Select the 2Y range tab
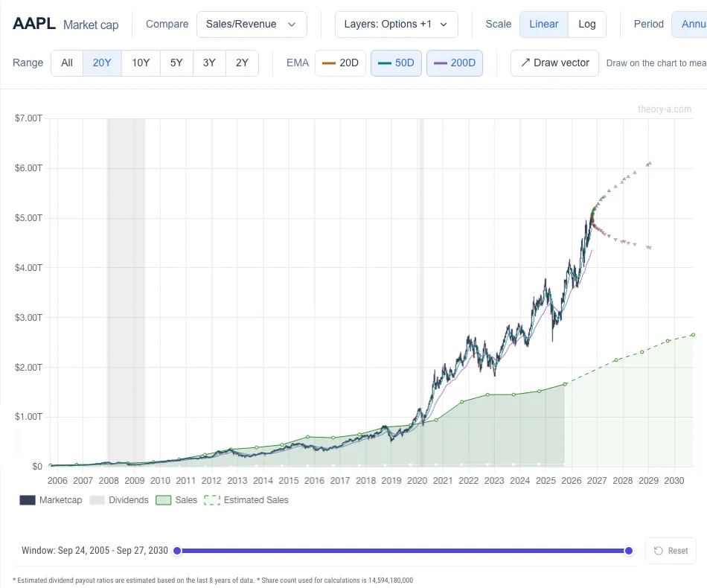Screen dimensions: 707x588 [x=242, y=63]
